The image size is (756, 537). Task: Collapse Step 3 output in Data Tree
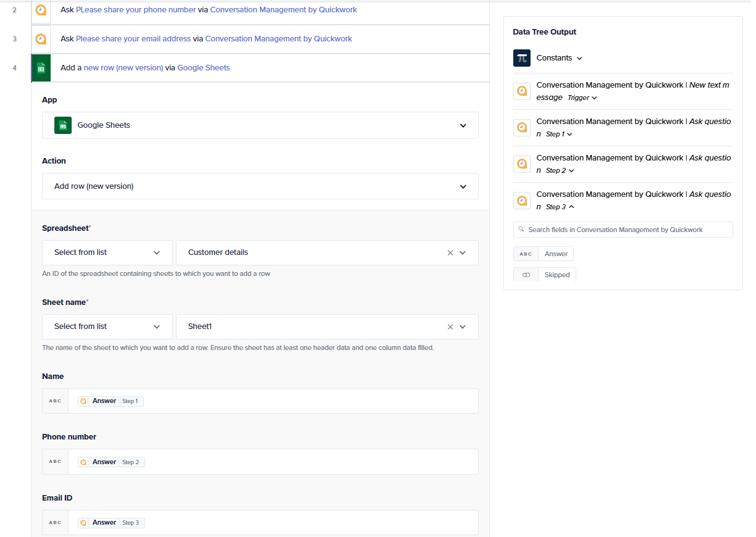[571, 207]
